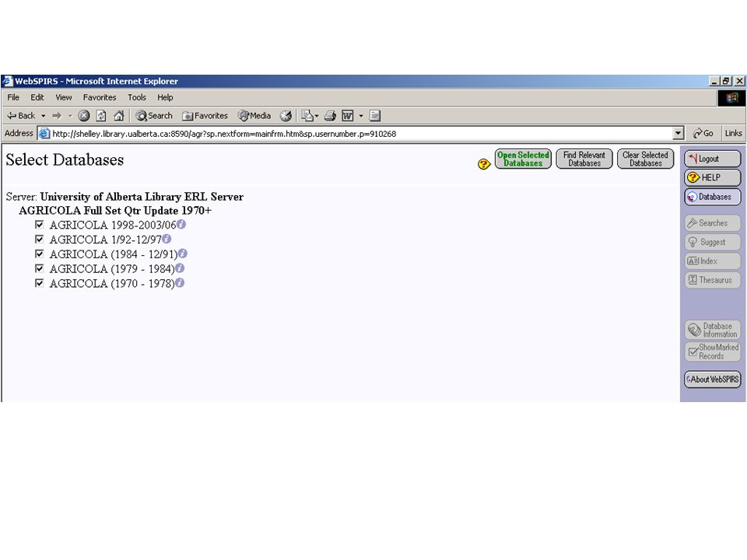Click the Index sidebar button

click(713, 261)
